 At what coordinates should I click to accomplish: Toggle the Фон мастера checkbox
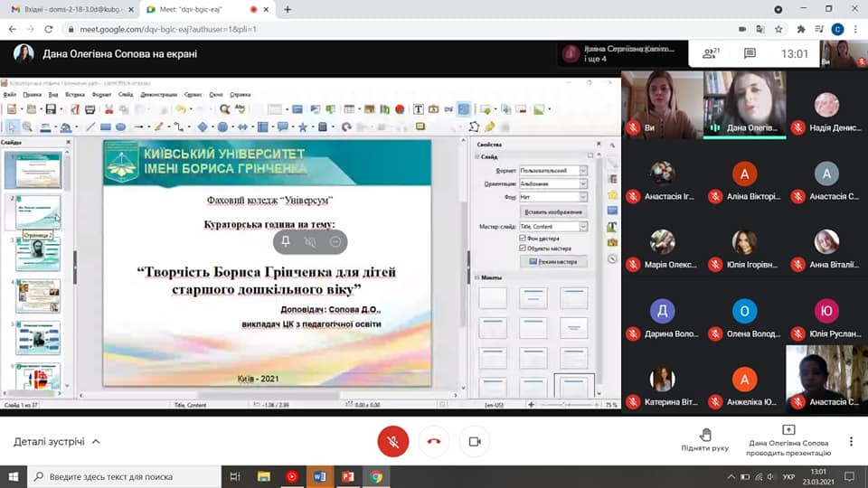click(523, 237)
